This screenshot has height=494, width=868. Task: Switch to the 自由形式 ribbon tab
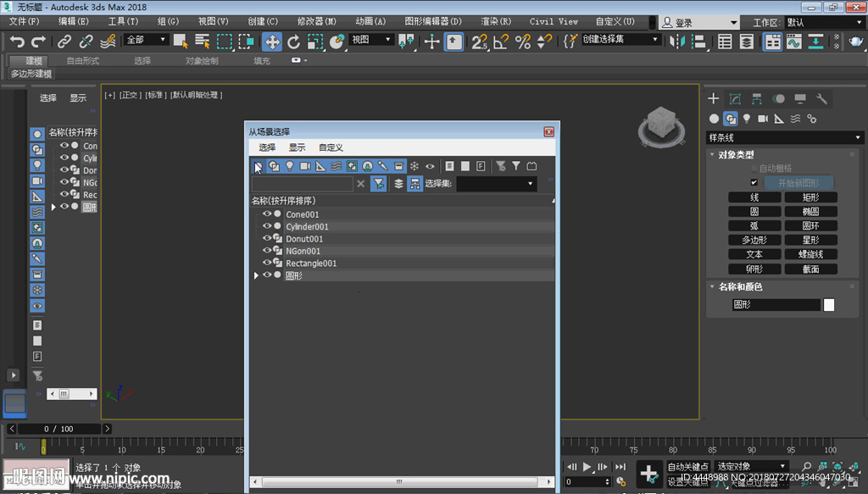click(82, 61)
